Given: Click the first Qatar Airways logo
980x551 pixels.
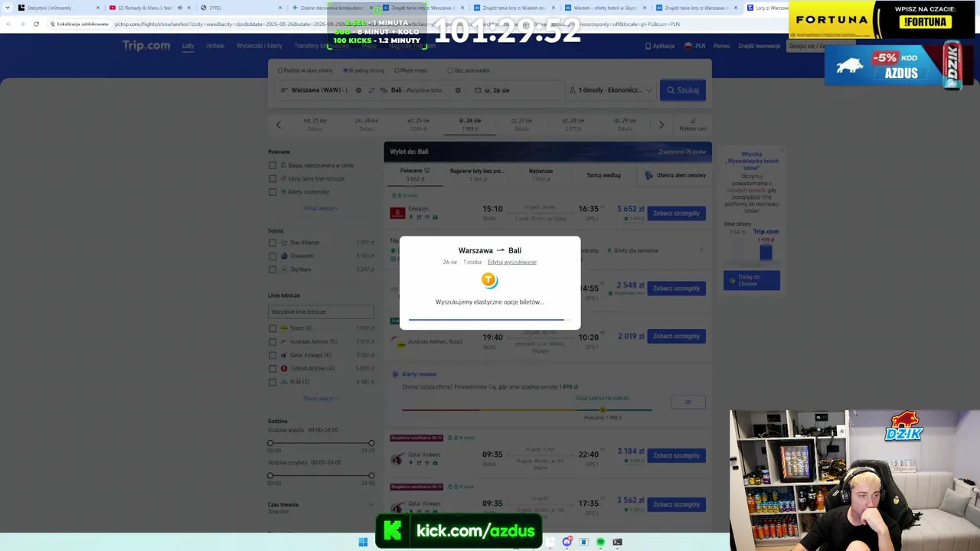Looking at the screenshot, I should click(397, 459).
